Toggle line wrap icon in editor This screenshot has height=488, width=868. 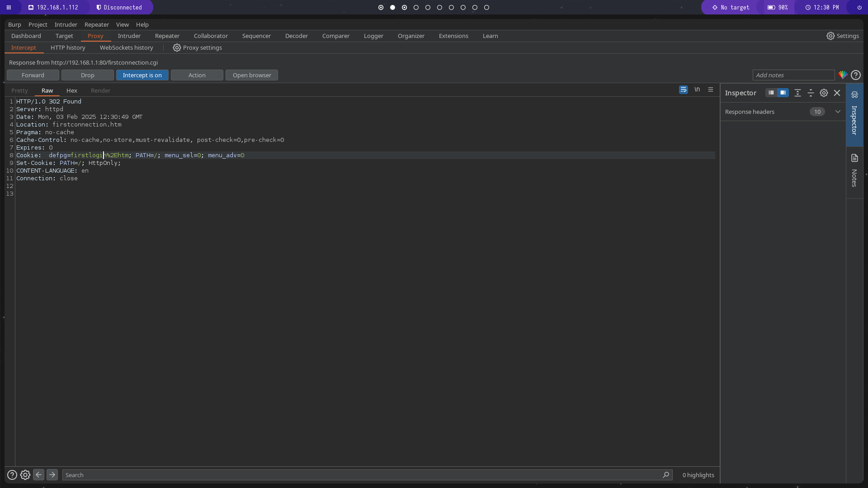coord(683,90)
